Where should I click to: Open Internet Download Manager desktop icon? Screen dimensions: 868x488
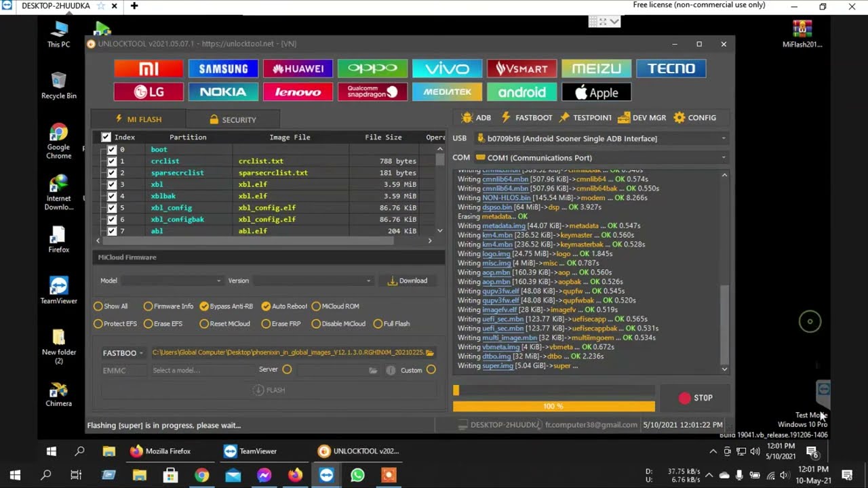[58, 192]
